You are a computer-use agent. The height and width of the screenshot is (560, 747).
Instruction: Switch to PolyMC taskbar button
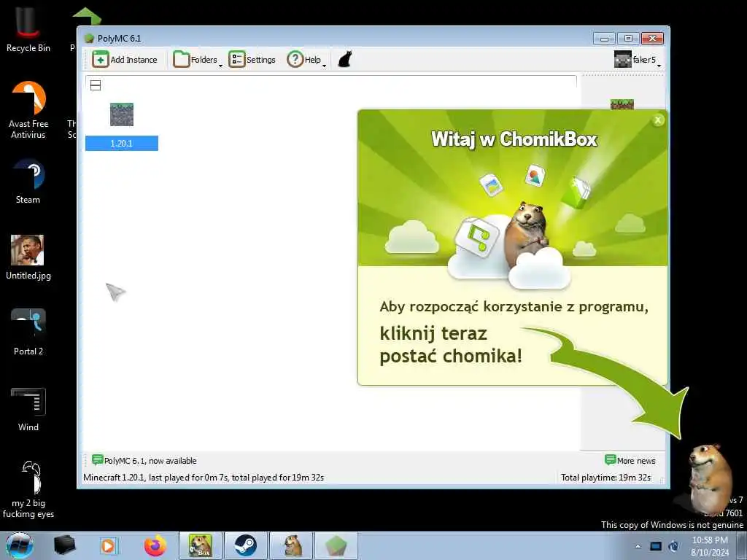click(x=336, y=545)
